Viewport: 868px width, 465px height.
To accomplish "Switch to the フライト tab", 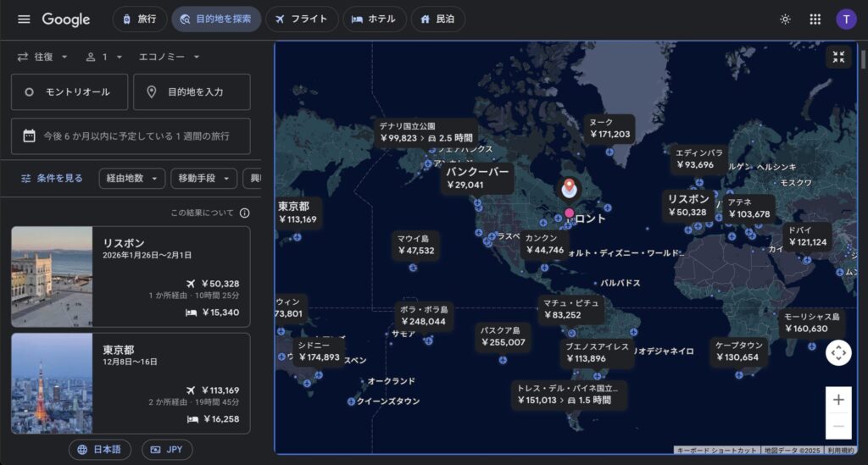I will click(302, 19).
